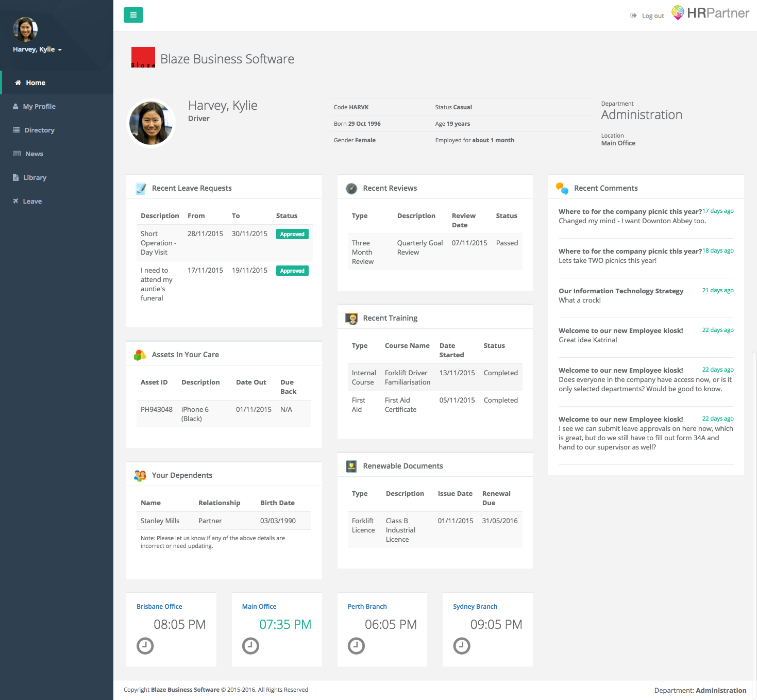757x700 pixels.
Task: Click the Three Month Review row
Action: click(435, 252)
